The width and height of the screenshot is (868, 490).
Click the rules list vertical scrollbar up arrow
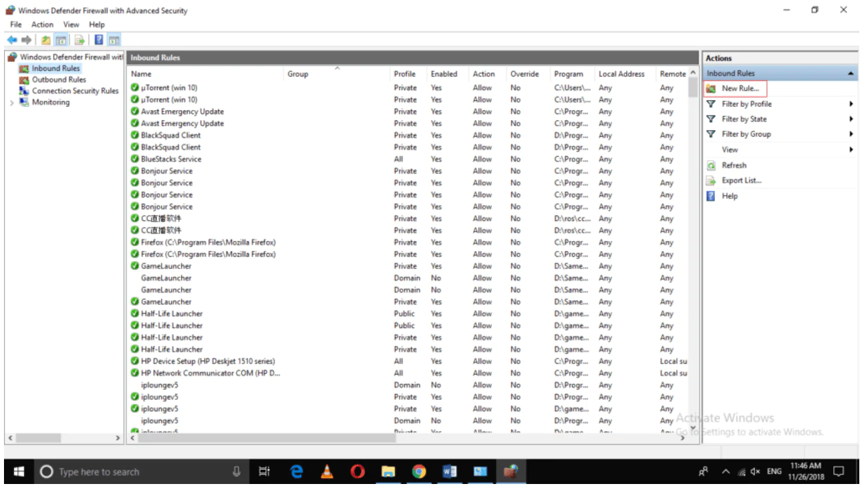click(693, 73)
